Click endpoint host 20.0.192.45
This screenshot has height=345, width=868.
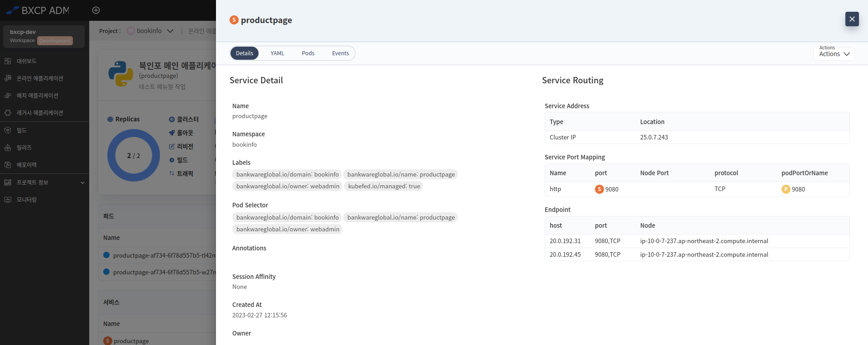(x=565, y=254)
